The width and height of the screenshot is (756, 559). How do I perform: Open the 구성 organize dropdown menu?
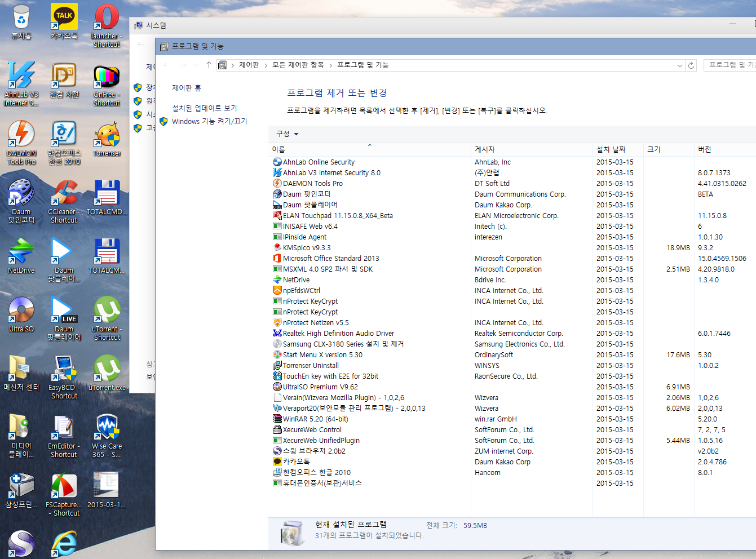tap(287, 134)
